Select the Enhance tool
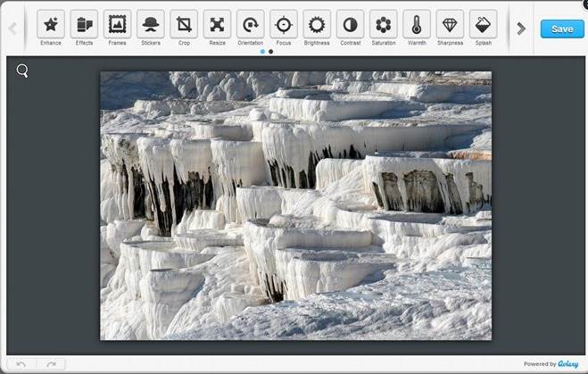 tap(51, 25)
